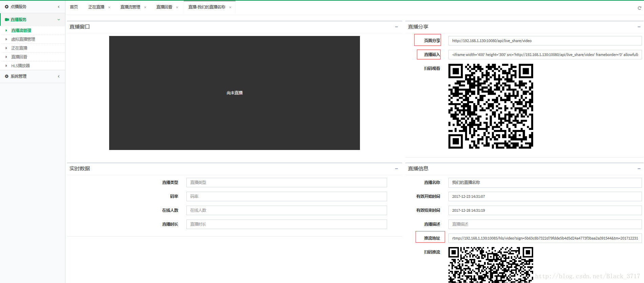The width and height of the screenshot is (644, 283).
Task: Close the 直播-我们的直播名称 tab
Action: 230,7
